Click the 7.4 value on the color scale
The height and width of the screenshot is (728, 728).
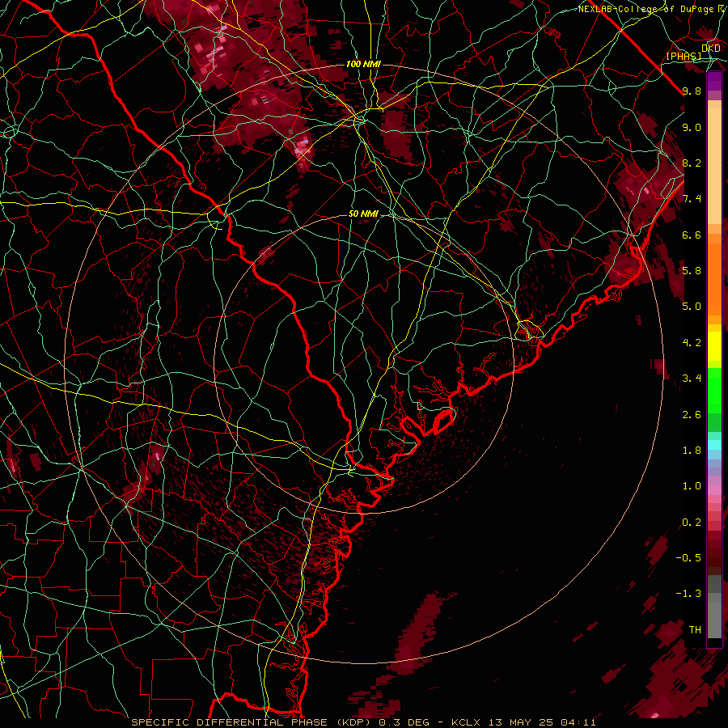(x=692, y=199)
